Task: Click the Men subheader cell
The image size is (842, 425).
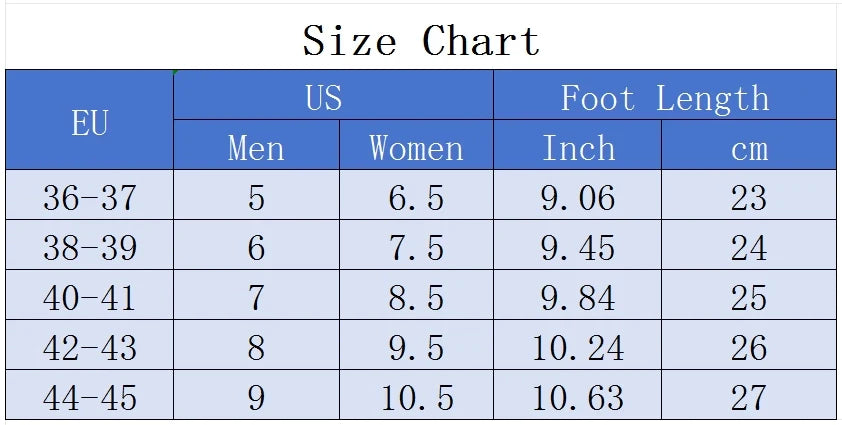Action: [x=256, y=148]
